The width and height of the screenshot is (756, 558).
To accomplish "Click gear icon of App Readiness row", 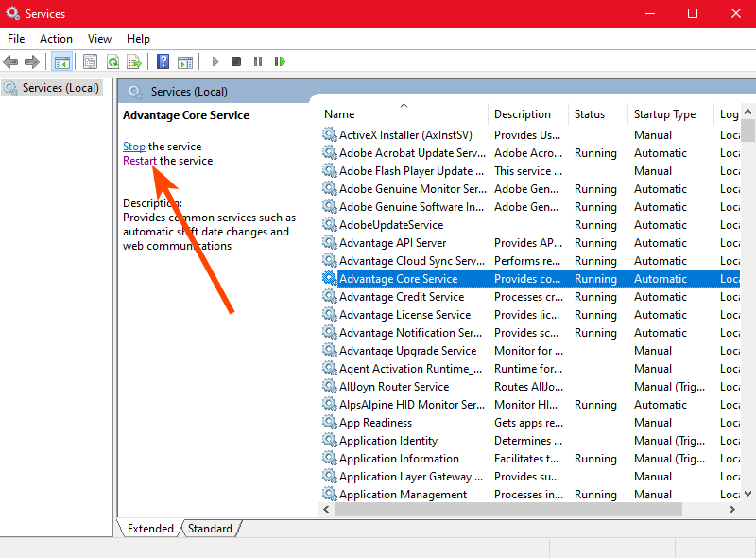I will [329, 423].
